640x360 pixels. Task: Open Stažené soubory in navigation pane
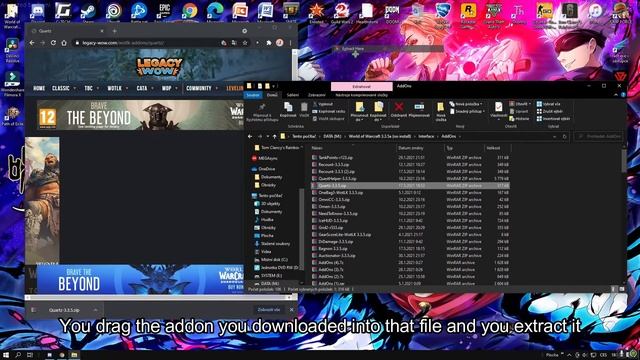pyautogui.click(x=272, y=244)
